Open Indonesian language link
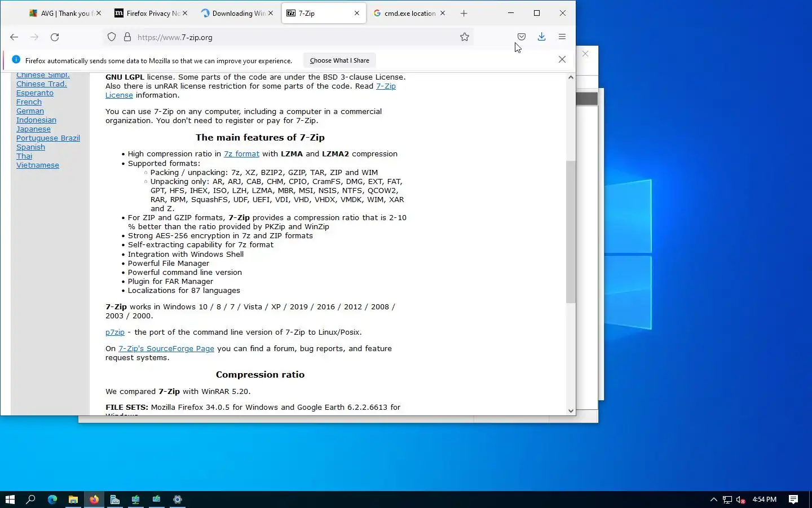 tap(36, 120)
